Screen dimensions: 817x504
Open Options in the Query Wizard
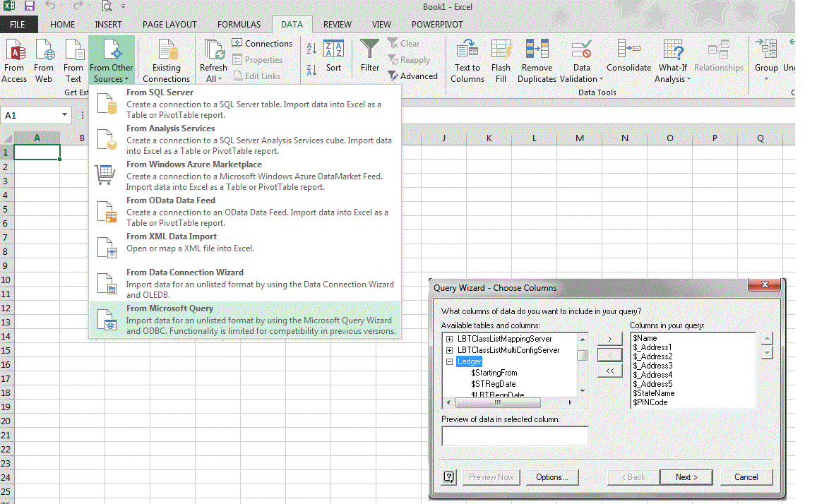coord(552,477)
